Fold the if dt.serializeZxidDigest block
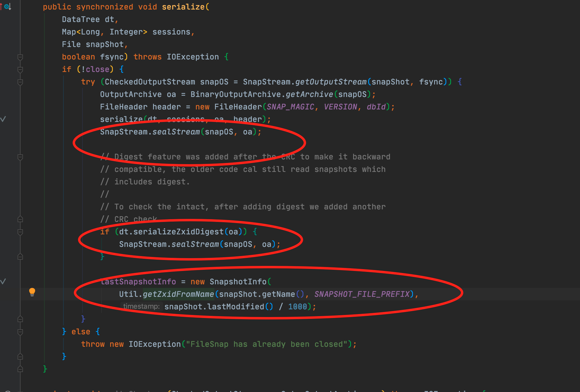 [x=20, y=232]
